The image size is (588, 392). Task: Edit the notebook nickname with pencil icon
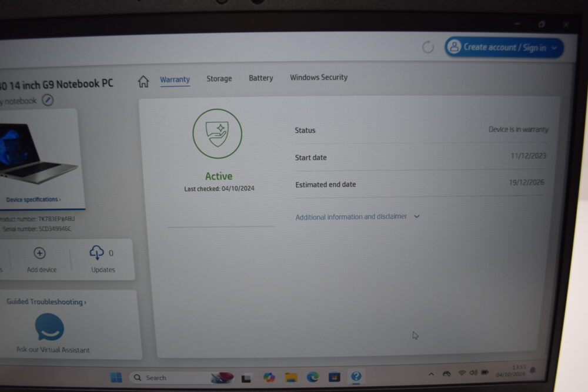pos(48,100)
